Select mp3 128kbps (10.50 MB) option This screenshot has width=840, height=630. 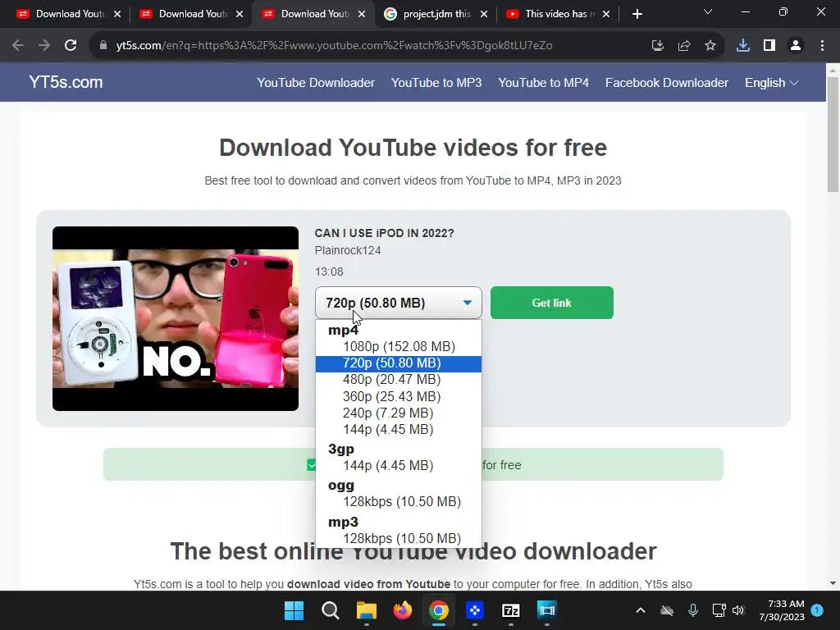399,538
